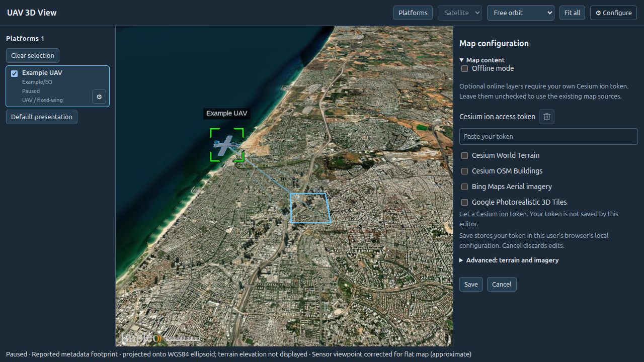
Task: Enable Cesium World Terrain layer
Action: click(464, 155)
